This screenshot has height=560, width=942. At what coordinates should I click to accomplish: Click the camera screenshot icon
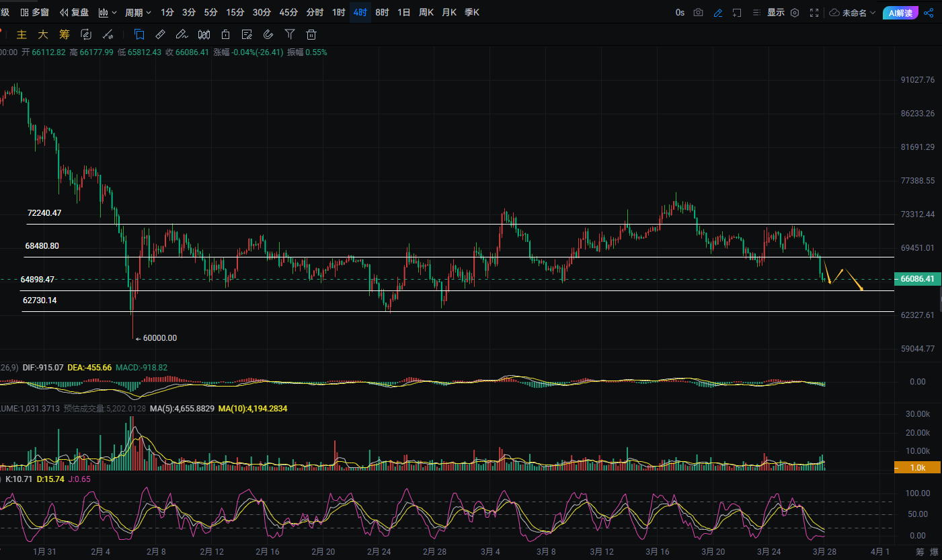click(699, 13)
